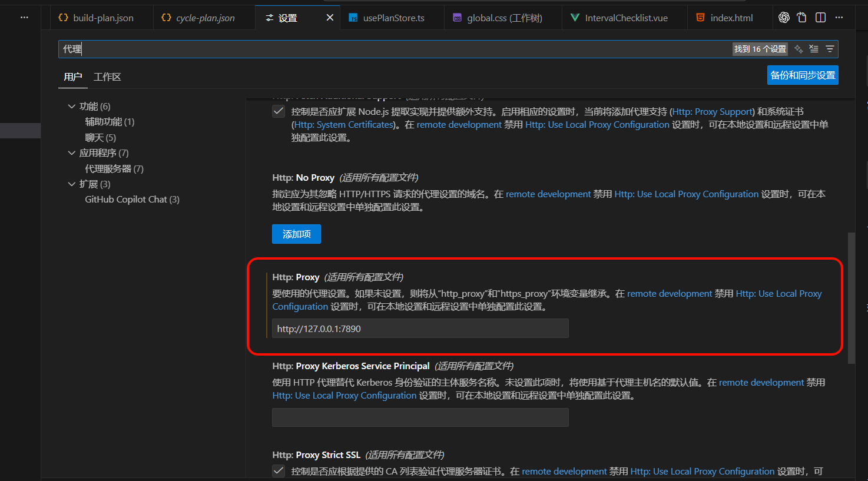Click the settings sliders icon on the 设置 tab
Image resolution: width=868 pixels, height=481 pixels.
click(270, 18)
